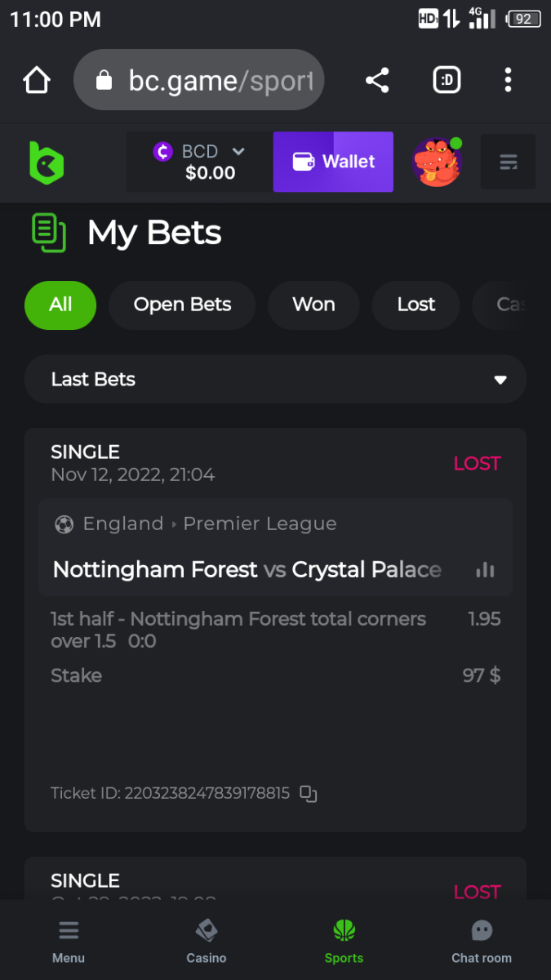Select the All bets filter
This screenshot has width=551, height=980.
point(60,305)
